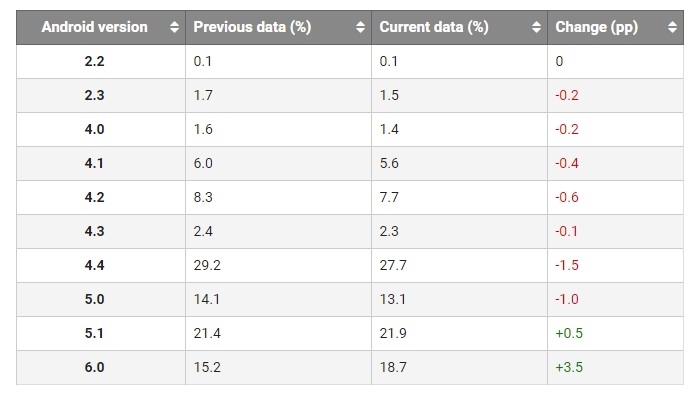Click the 8.3 previous data cell
The image size is (688, 397).
278,197
